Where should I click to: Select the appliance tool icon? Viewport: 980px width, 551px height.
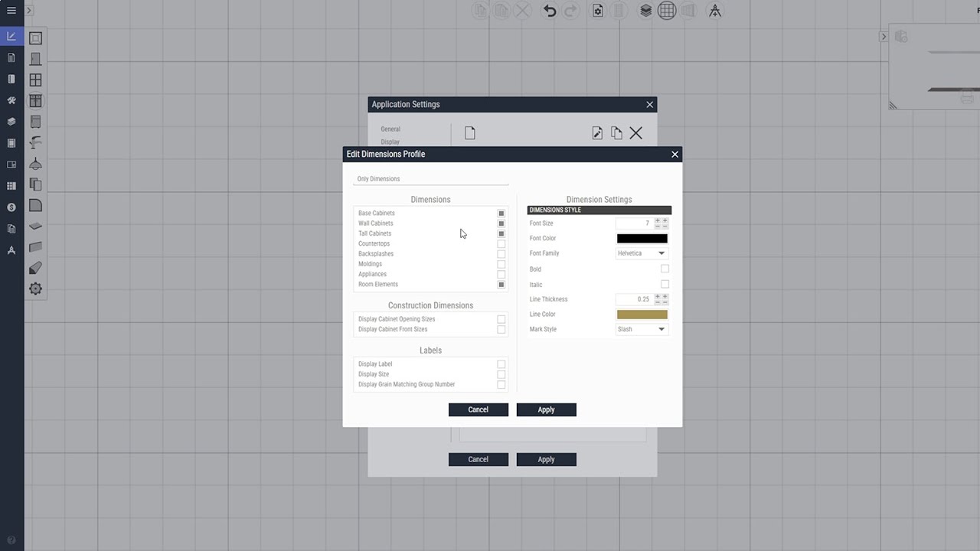[x=35, y=122]
